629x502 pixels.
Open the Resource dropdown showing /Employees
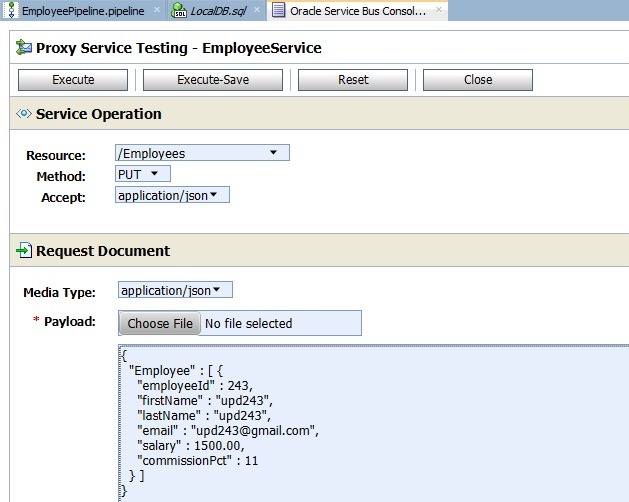pyautogui.click(x=203, y=153)
